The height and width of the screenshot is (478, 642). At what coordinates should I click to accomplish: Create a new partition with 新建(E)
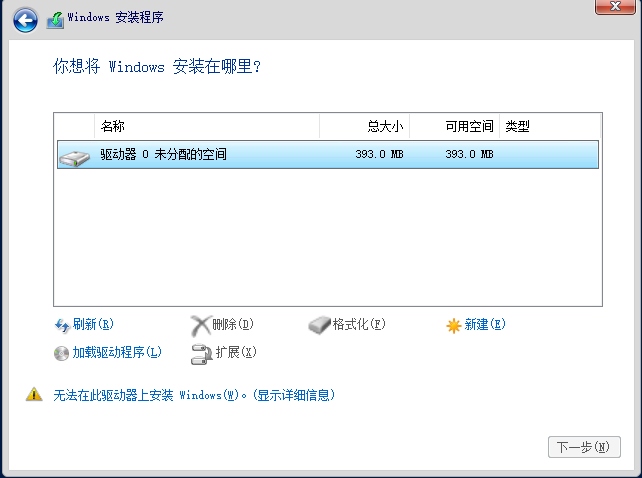click(485, 324)
